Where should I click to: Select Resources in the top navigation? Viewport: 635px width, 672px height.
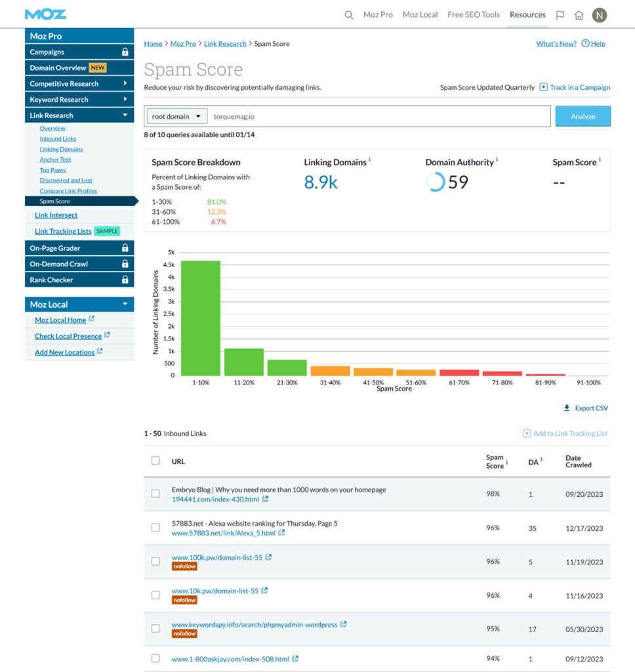coord(527,14)
